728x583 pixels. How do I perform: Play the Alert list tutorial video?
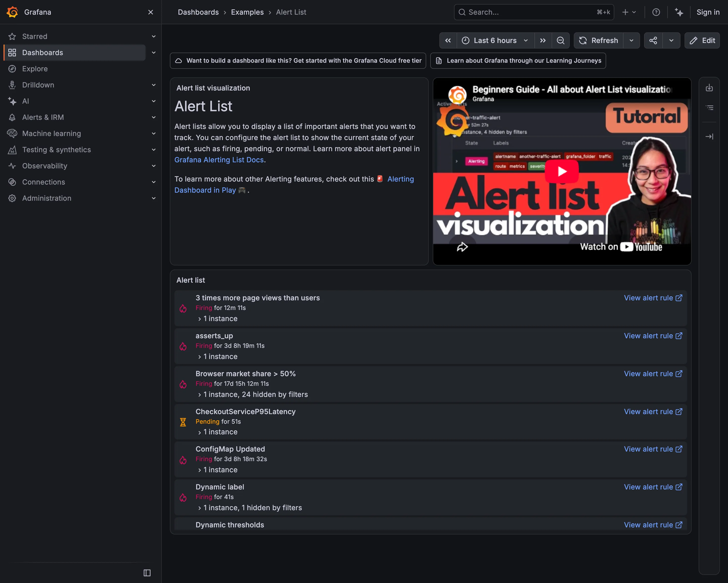562,171
